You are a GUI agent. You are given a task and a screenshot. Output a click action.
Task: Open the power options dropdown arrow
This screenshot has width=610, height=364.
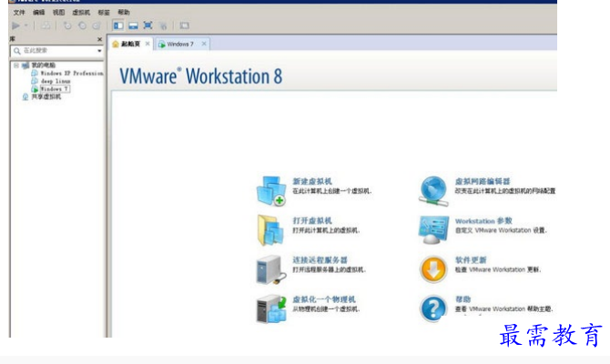[x=26, y=25]
